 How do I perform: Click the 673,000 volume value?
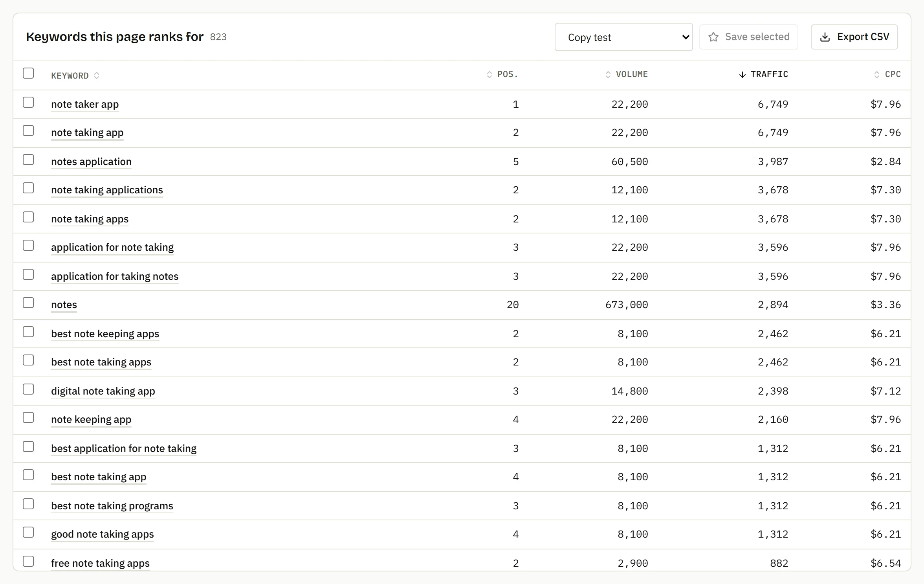click(627, 305)
